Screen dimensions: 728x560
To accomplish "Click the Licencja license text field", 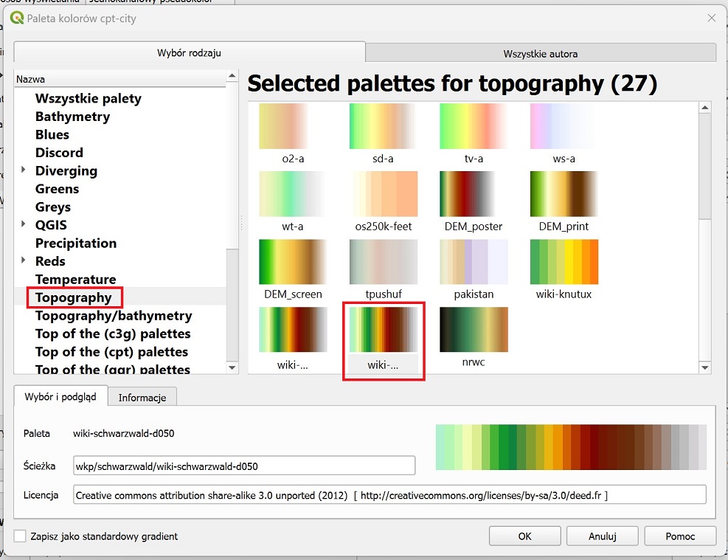I will 389,495.
